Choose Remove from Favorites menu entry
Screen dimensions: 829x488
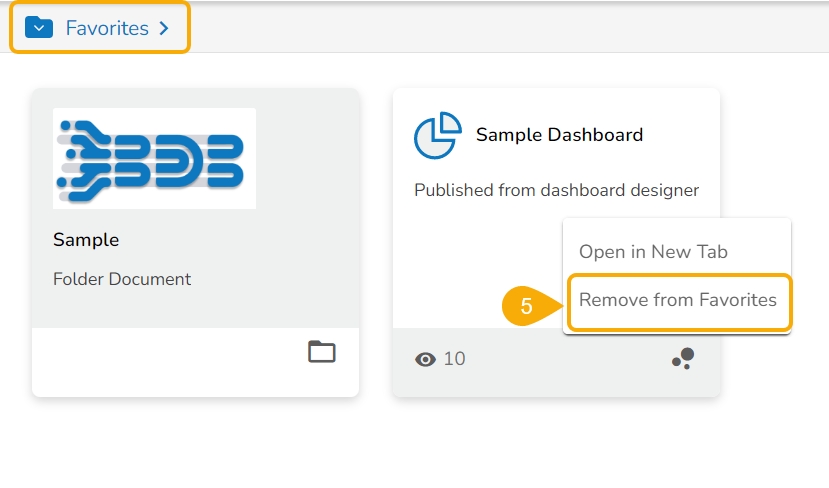point(678,300)
